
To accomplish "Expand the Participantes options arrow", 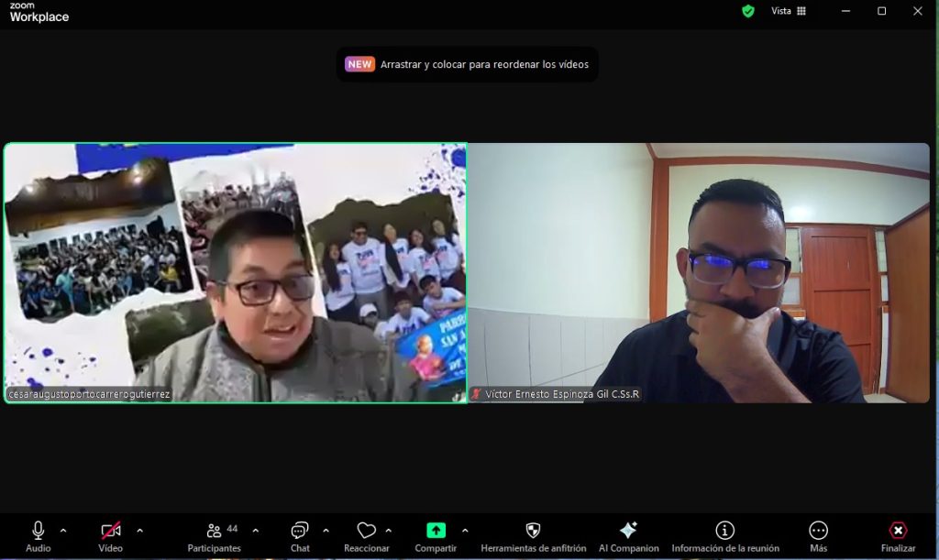I will pos(255,530).
